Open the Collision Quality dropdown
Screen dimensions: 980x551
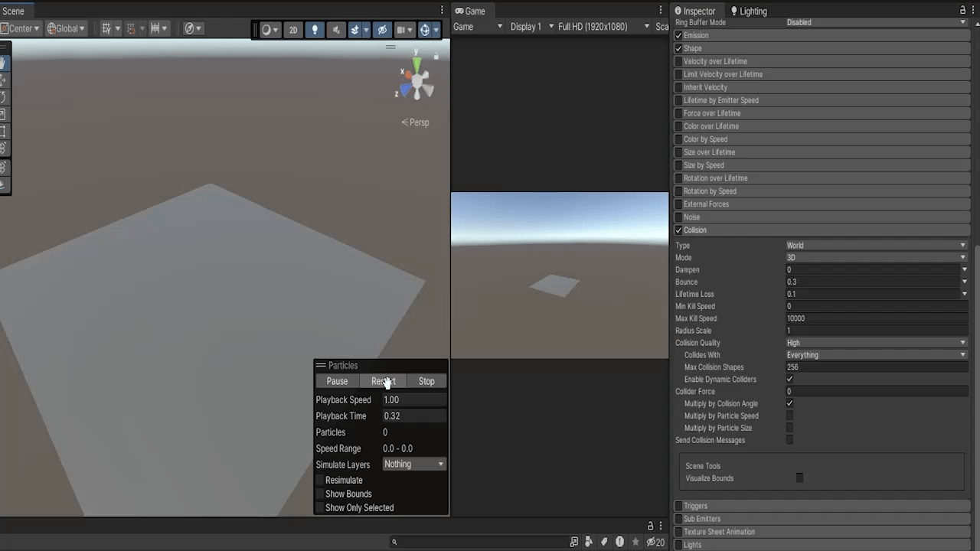click(x=876, y=343)
